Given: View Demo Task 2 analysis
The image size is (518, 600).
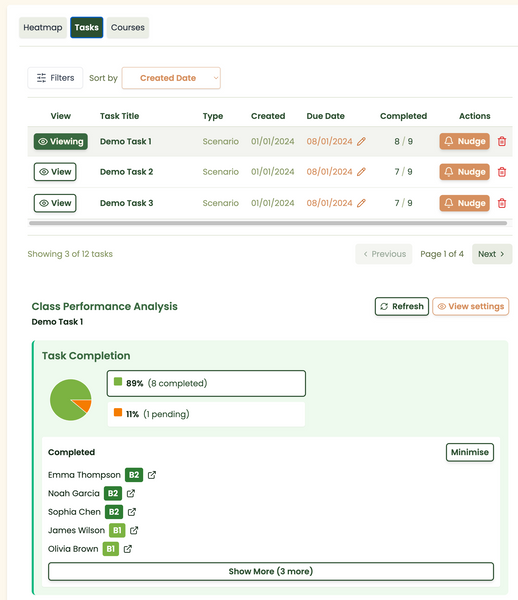Looking at the screenshot, I should [55, 172].
